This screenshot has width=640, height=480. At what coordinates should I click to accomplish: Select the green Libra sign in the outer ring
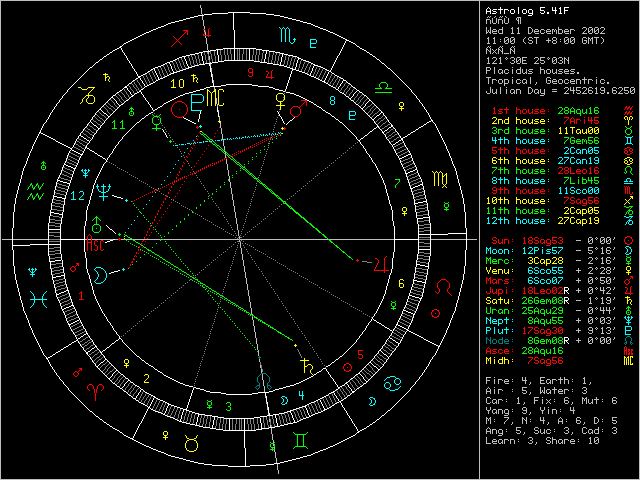coord(384,87)
